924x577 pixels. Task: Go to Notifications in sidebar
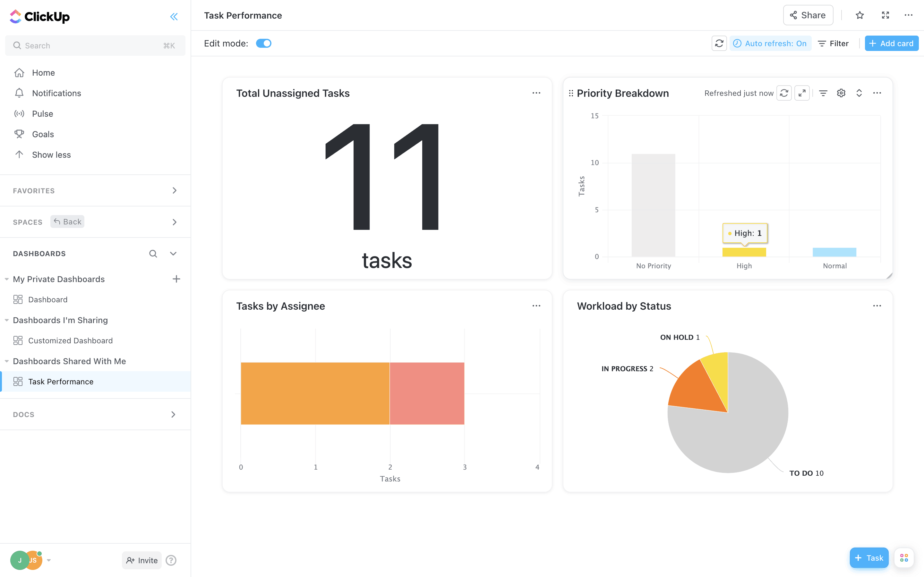56,93
